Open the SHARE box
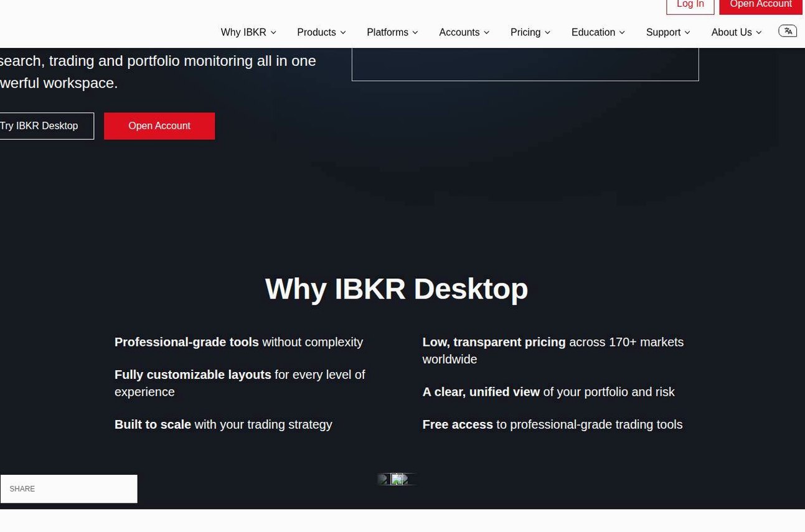 [x=68, y=489]
